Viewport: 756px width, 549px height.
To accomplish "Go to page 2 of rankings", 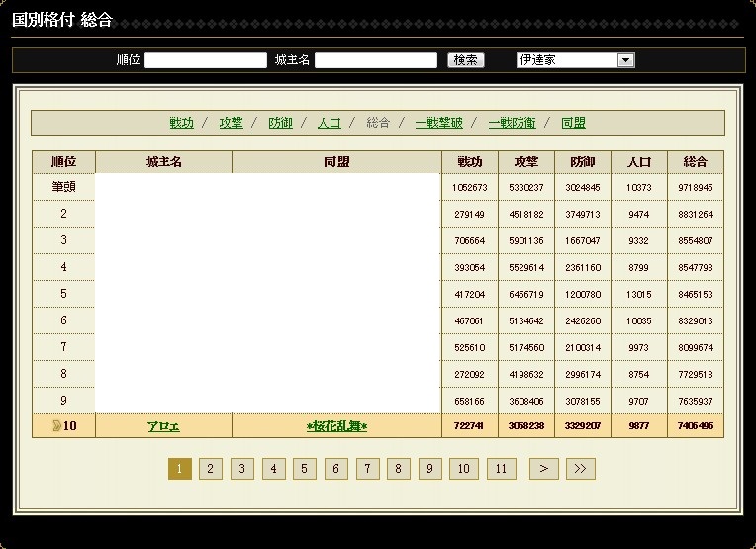I will (x=210, y=469).
